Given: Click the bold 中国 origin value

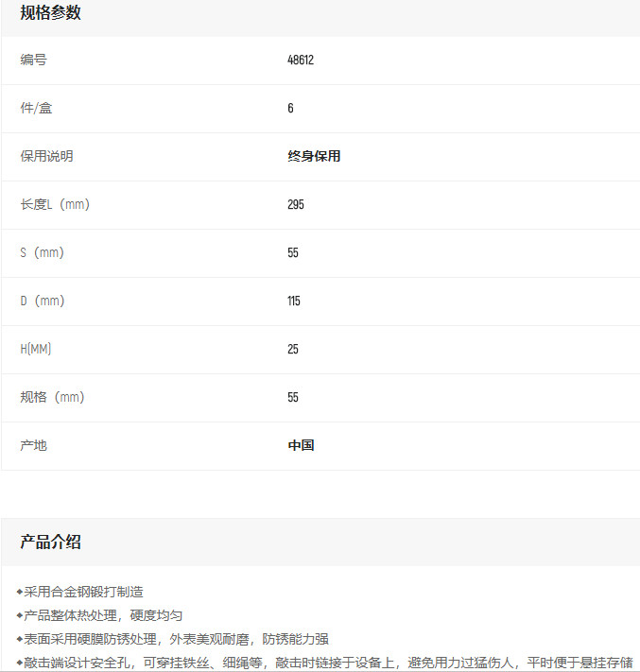Looking at the screenshot, I should [x=301, y=445].
